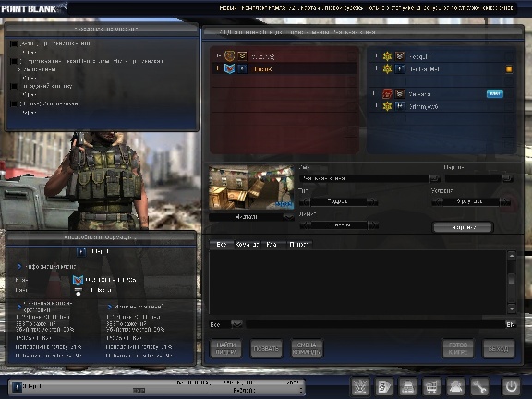This screenshot has height=399, width=532.
Task: Click star badge of second blue team player
Action: [387, 69]
